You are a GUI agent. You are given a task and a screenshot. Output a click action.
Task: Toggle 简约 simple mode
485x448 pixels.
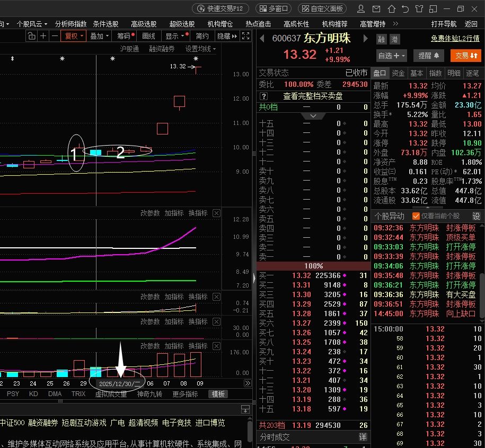click(202, 36)
